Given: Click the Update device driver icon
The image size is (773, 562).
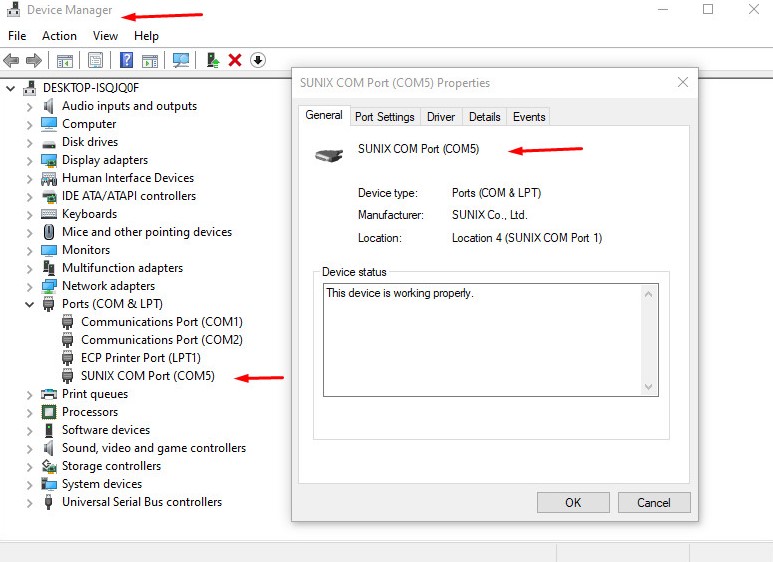Looking at the screenshot, I should coord(213,60).
